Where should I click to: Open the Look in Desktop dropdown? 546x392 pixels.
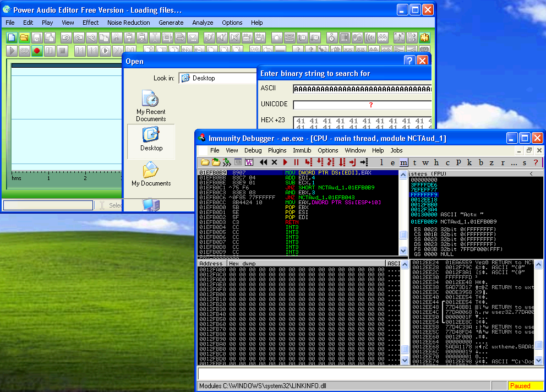(217, 78)
